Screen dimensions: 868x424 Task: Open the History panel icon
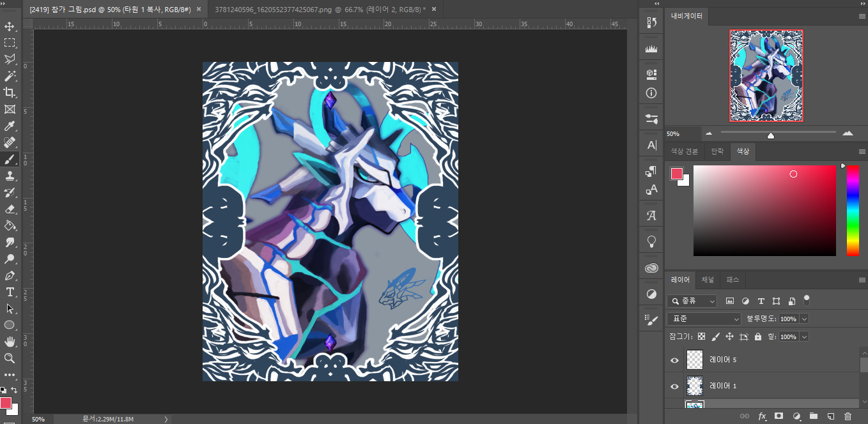651,23
